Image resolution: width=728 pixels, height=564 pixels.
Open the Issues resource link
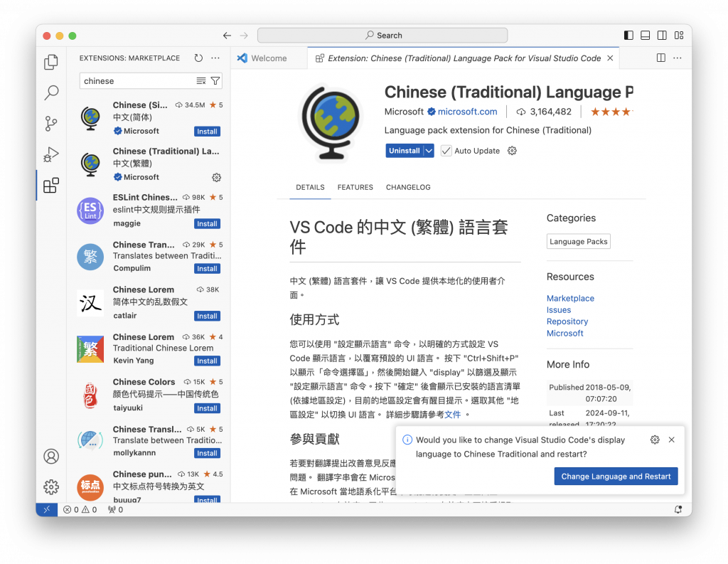pos(559,310)
